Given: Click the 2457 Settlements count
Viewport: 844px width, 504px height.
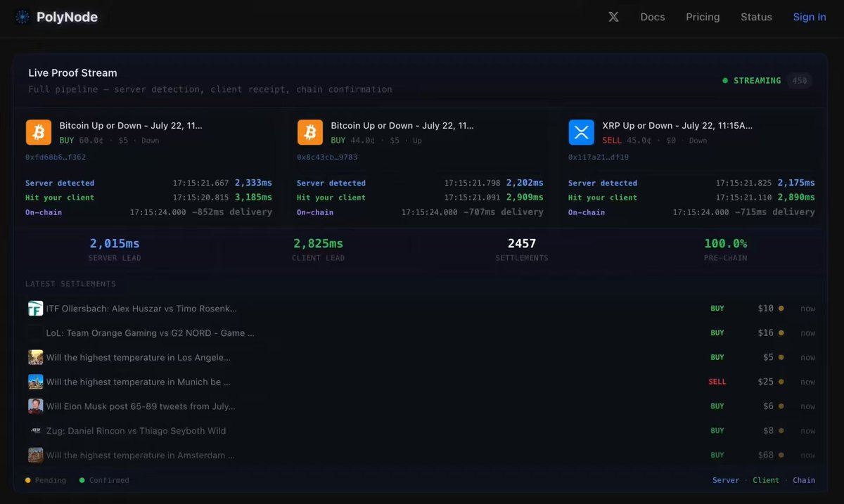Looking at the screenshot, I should (522, 243).
